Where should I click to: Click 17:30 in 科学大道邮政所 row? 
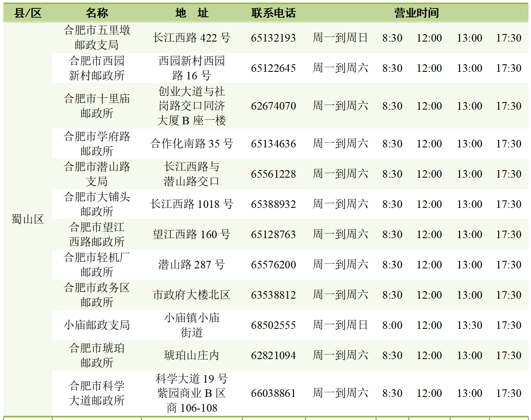(x=509, y=393)
